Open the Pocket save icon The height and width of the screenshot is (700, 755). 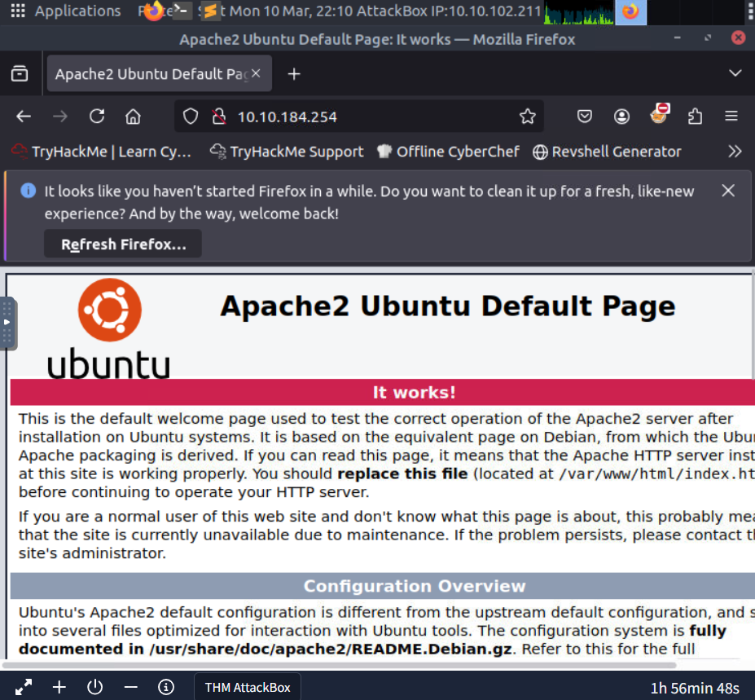pos(585,117)
